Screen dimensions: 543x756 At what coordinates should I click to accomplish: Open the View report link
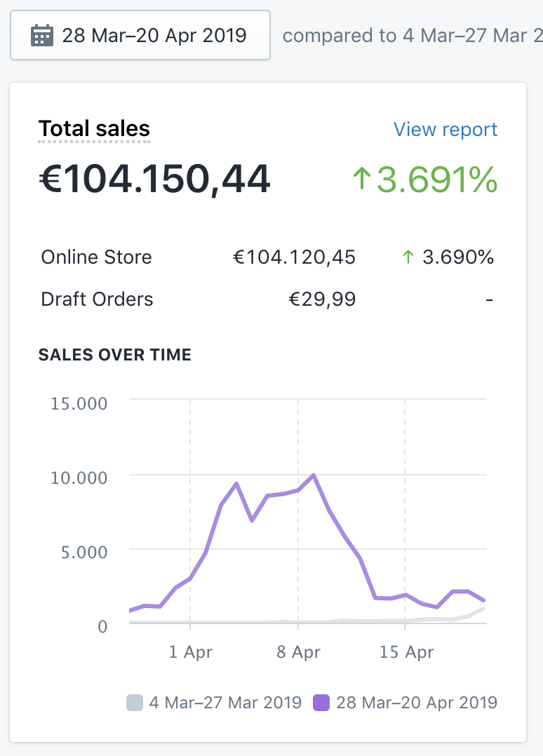pos(445,129)
